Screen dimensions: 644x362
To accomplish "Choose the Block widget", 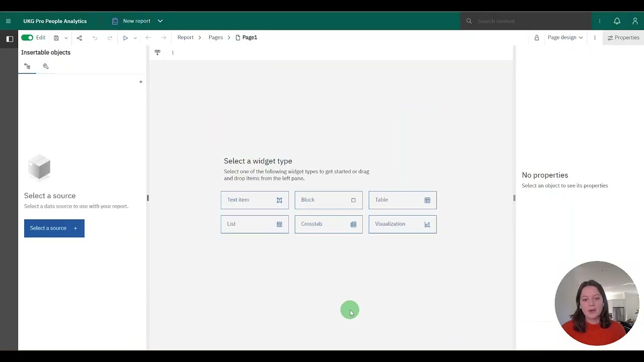I will (x=329, y=200).
